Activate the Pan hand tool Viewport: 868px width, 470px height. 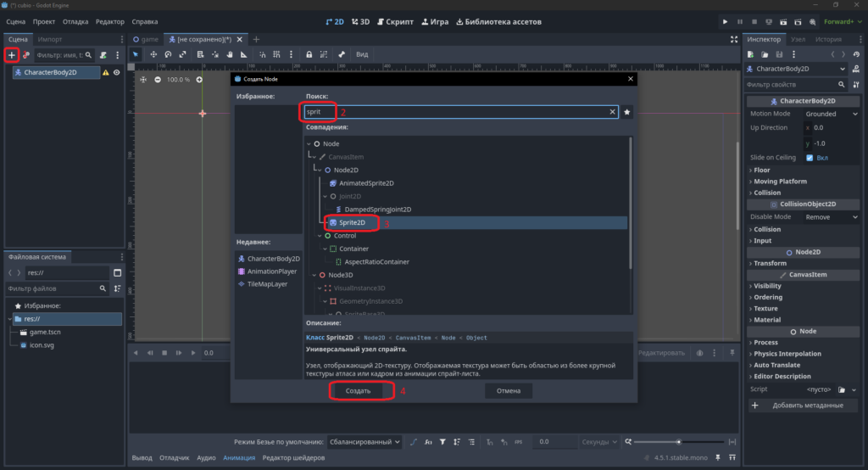click(229, 54)
